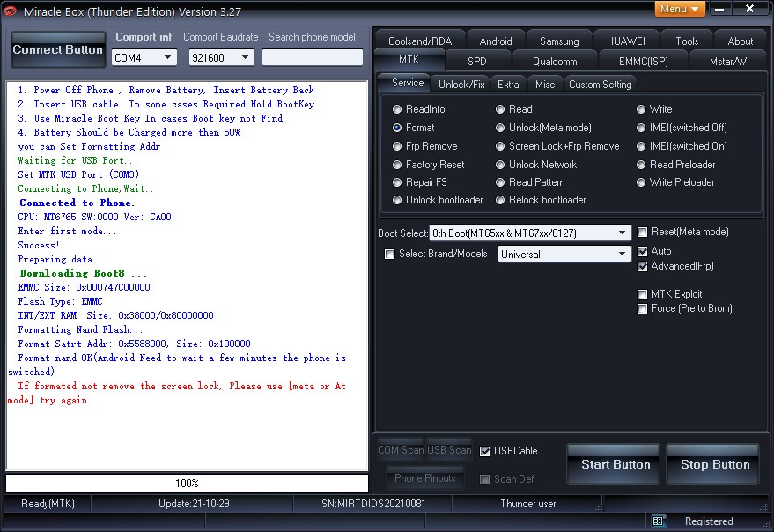Select the Unlock Network option

pos(536,165)
